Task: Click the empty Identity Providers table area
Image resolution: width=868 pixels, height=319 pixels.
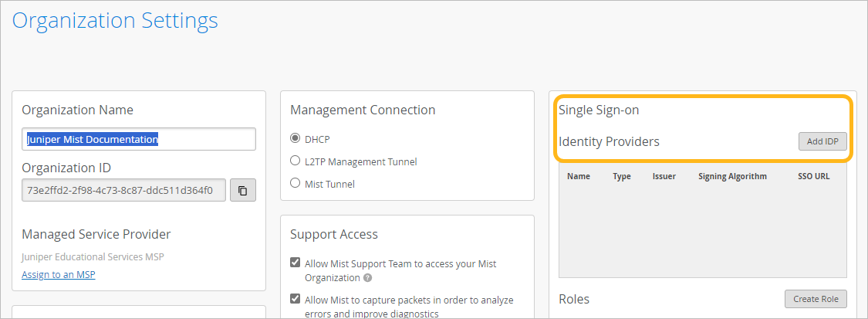Action: pyautogui.click(x=702, y=232)
